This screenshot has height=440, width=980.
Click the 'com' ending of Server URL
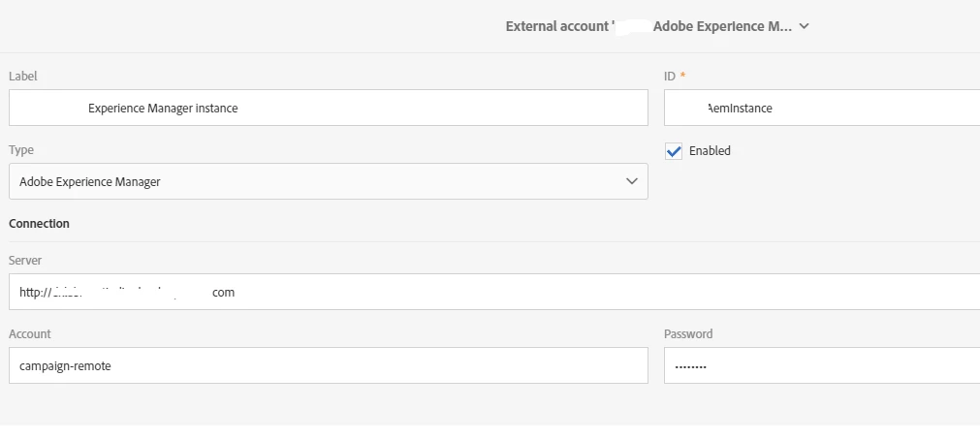pyautogui.click(x=223, y=292)
